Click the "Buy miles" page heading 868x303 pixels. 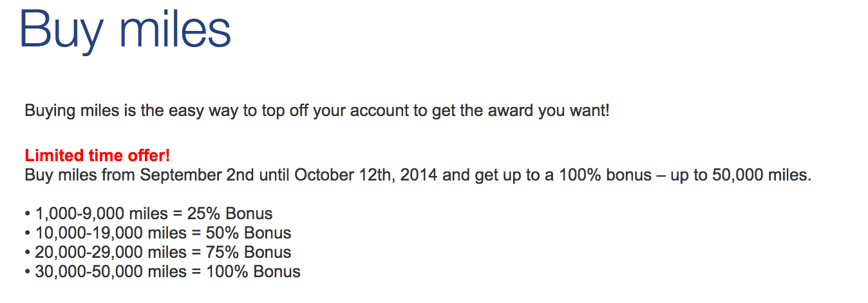(125, 30)
